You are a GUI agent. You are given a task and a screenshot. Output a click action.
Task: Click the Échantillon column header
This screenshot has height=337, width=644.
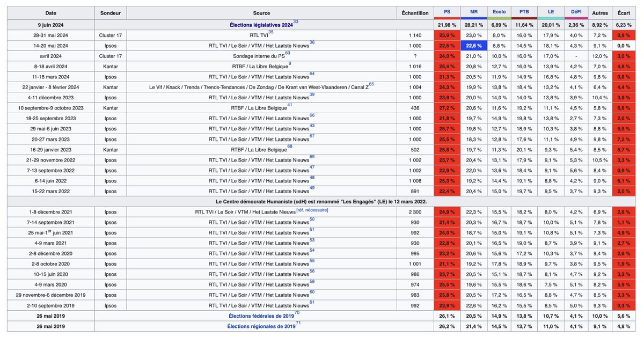415,12
